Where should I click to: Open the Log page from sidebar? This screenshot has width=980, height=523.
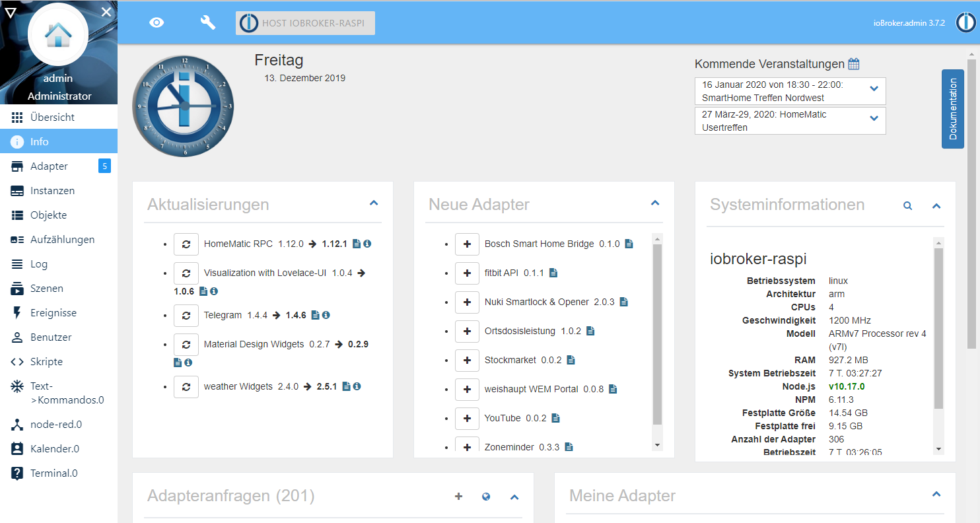coord(39,264)
